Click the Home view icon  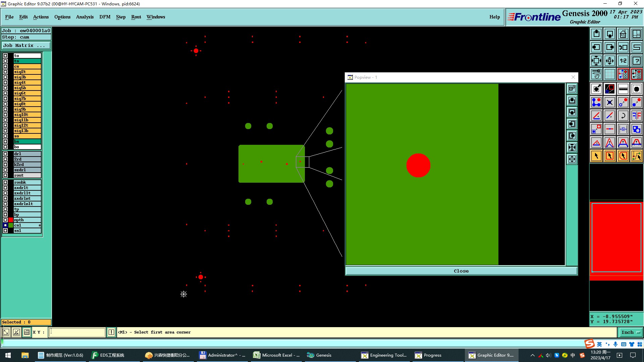click(623, 34)
